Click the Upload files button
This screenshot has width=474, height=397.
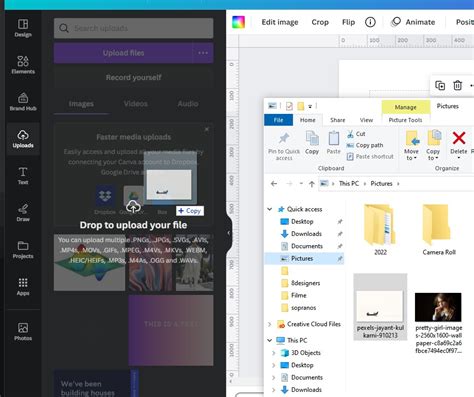click(123, 53)
